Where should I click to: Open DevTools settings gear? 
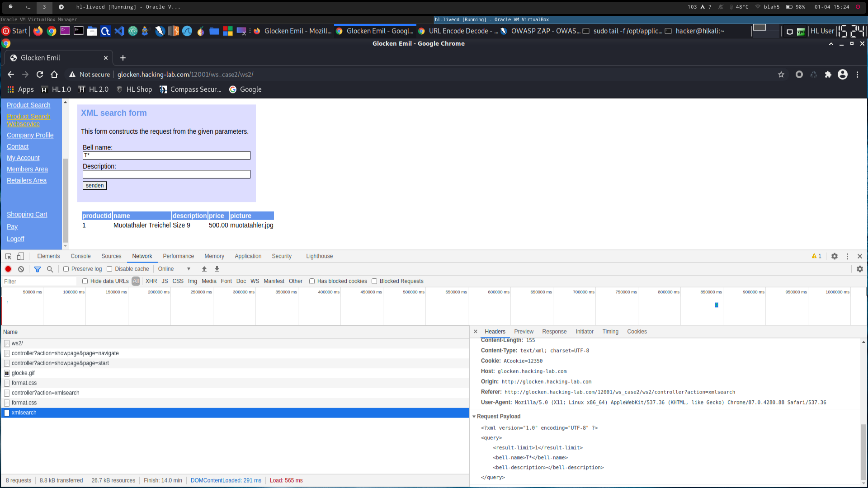tap(835, 256)
